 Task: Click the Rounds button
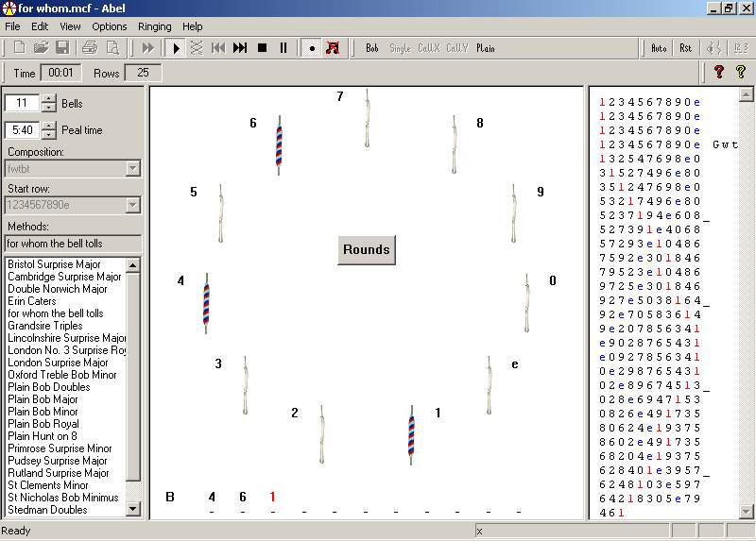[x=367, y=250]
